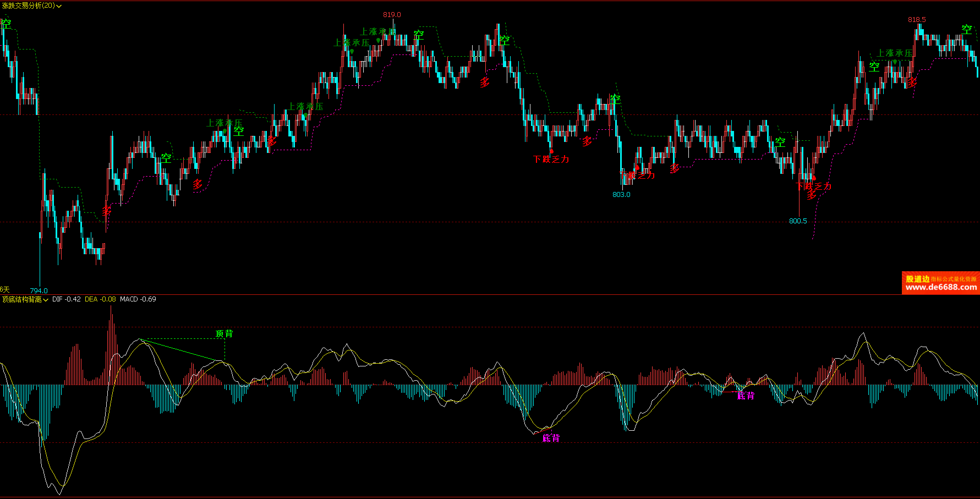The height and width of the screenshot is (499, 980).
Task: Click the DIF -0.42 value label
Action: [x=66, y=299]
